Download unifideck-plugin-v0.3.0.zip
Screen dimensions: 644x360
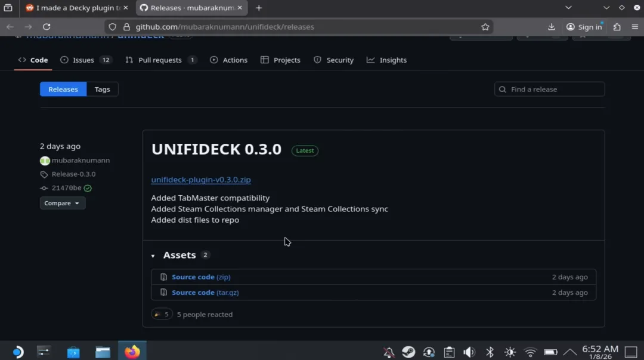pyautogui.click(x=201, y=180)
